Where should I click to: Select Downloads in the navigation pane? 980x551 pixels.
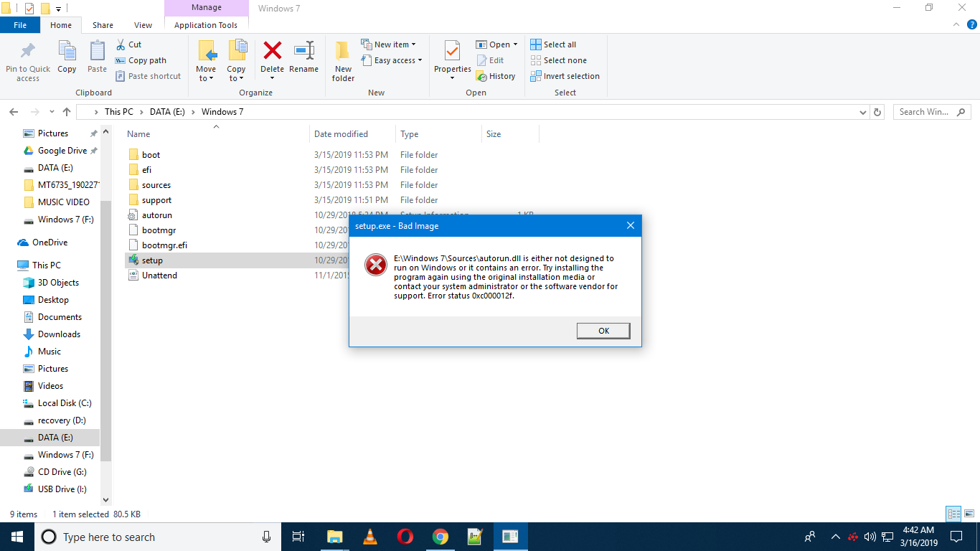[59, 334]
